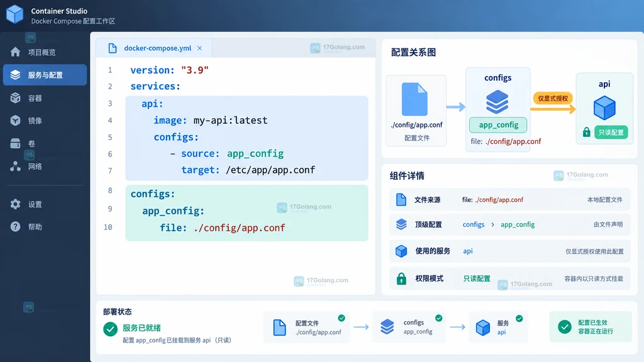Screen dimensions: 644x362
Task: Click the 部署状态 heading
Action: coord(118,312)
